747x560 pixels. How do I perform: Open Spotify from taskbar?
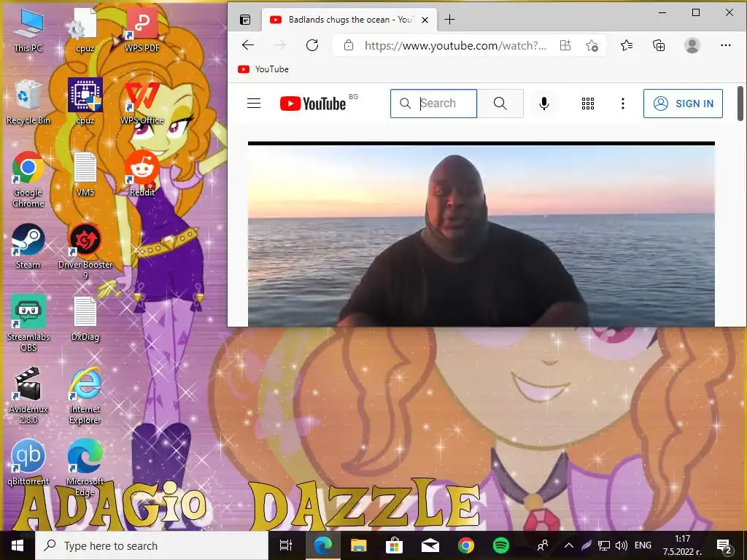click(501, 545)
